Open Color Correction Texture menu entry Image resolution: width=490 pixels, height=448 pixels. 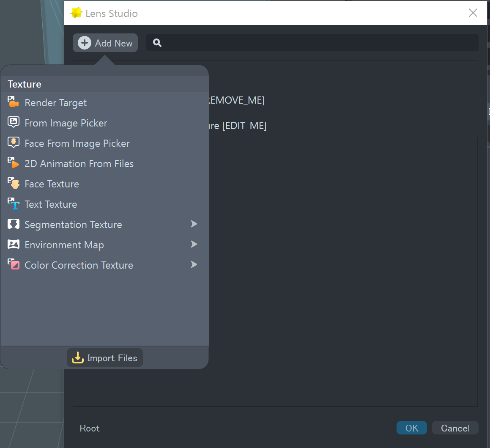(x=104, y=265)
